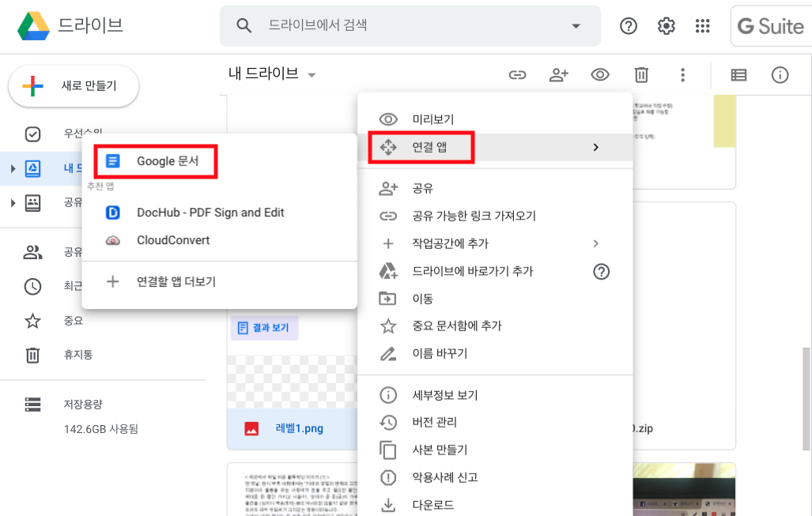
Task: Click the Google Drive logo
Action: click(x=34, y=26)
